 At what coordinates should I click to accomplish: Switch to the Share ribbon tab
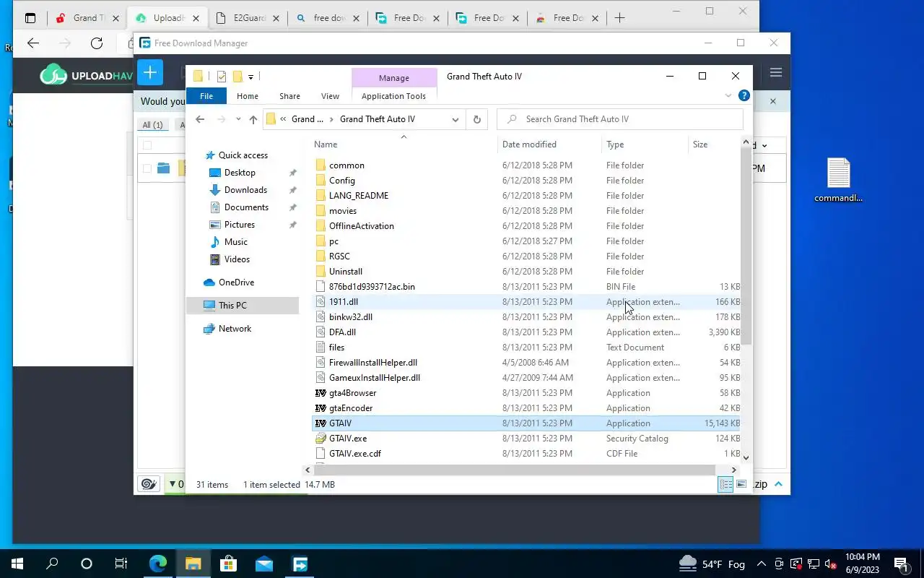[289, 96]
